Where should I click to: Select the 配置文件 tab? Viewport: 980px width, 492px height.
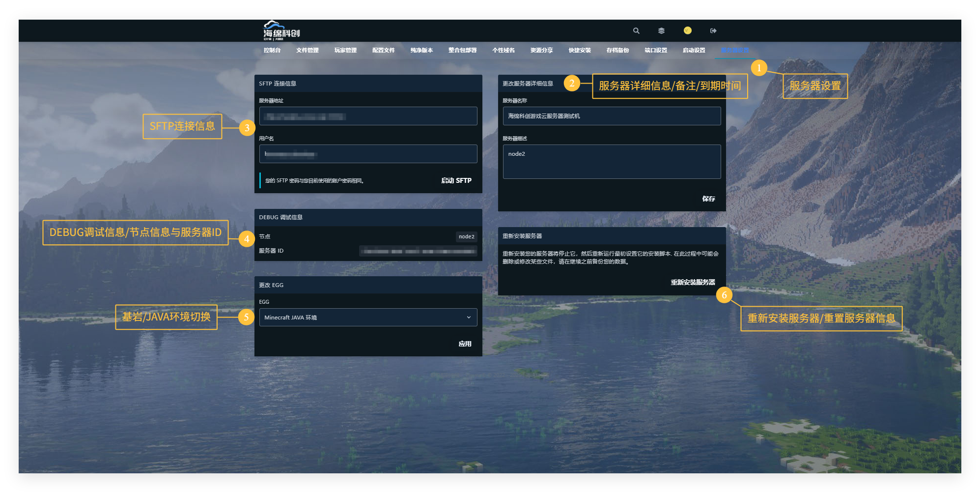click(383, 50)
